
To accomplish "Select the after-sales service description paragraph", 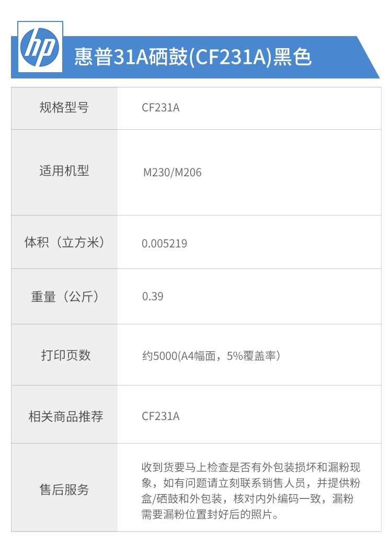I will click(x=251, y=491).
